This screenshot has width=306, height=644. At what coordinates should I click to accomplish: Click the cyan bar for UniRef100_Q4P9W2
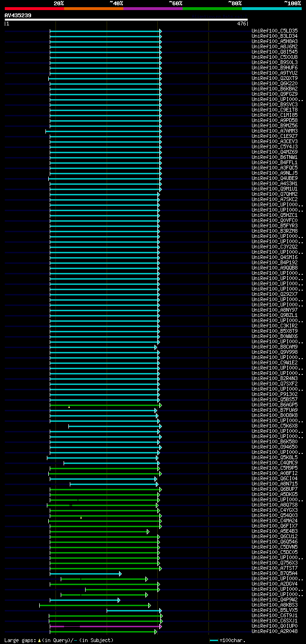point(85,600)
